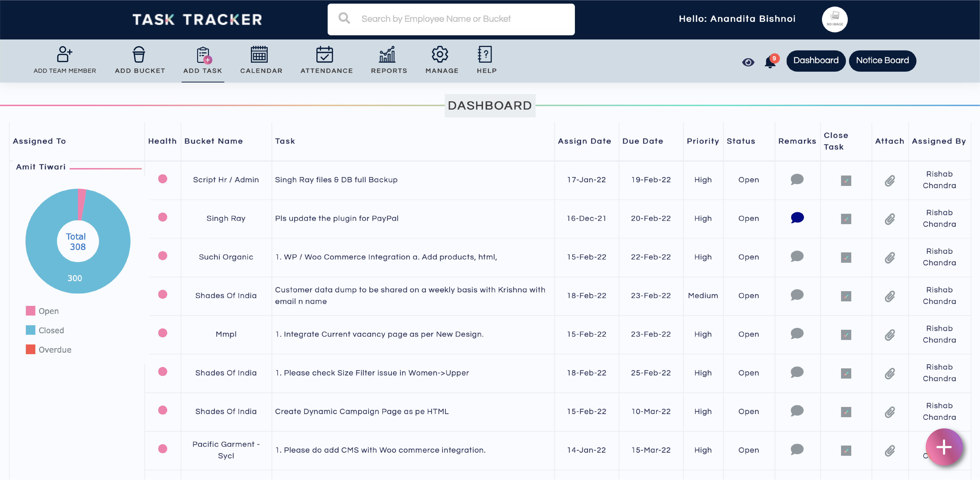
Task: Open the Reports chart icon
Action: click(x=387, y=54)
